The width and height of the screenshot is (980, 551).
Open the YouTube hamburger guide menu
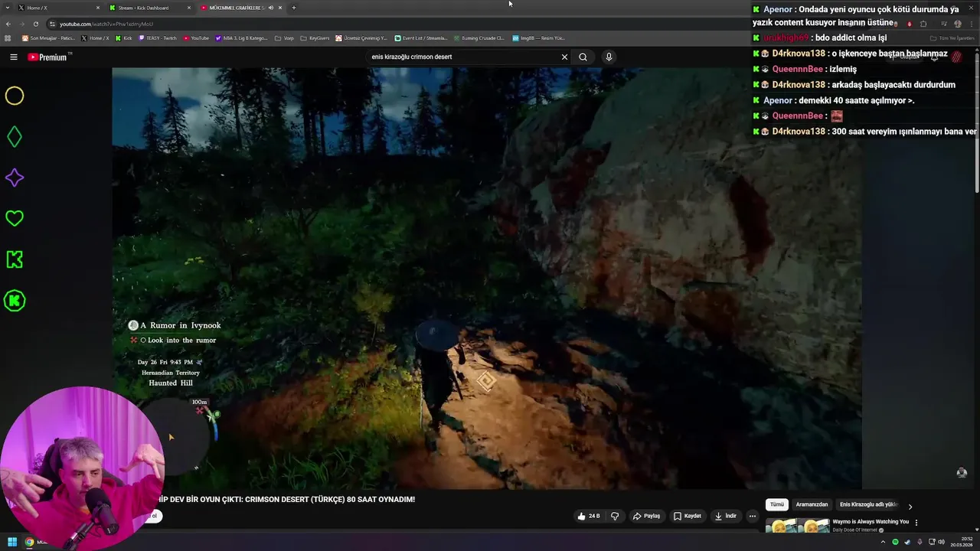click(x=14, y=57)
